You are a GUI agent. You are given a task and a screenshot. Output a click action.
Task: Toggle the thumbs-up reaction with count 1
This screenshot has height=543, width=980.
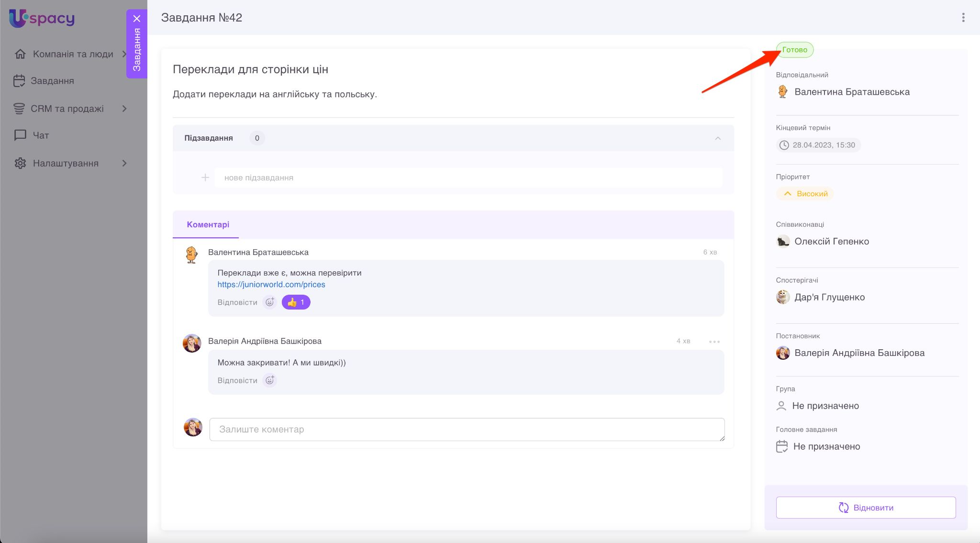(296, 302)
